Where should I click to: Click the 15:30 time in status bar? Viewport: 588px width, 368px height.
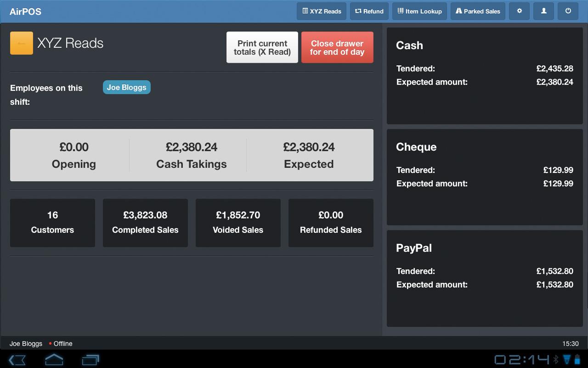tap(571, 344)
